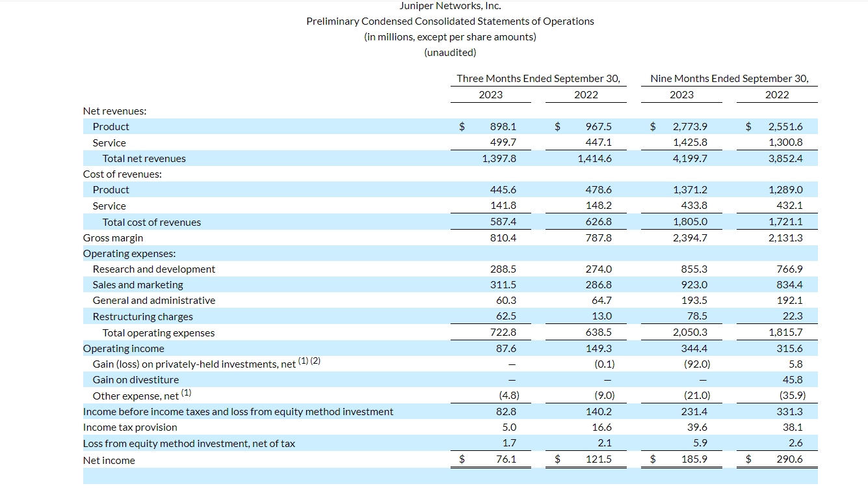Click the Net income row label
868x488 pixels.
coord(109,461)
